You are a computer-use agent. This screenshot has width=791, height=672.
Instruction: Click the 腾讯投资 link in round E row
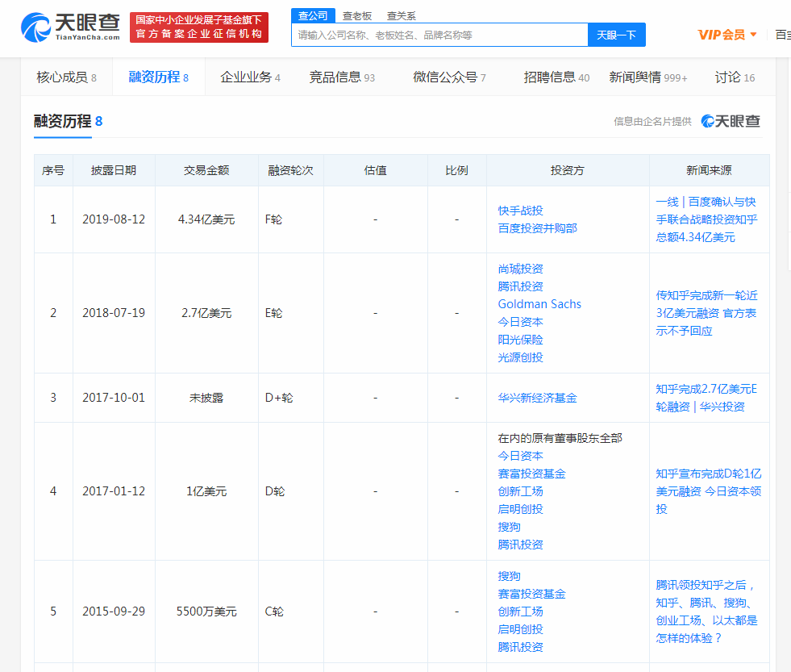[x=520, y=286]
